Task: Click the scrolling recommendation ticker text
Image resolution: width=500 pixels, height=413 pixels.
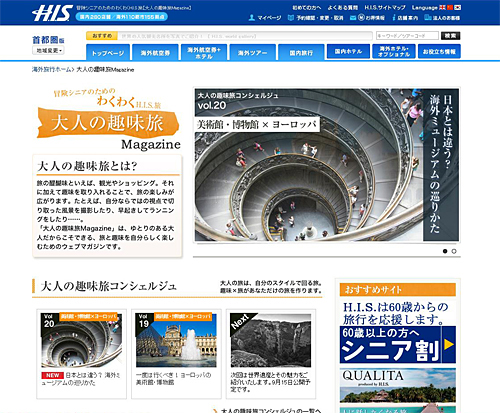Action: (x=189, y=36)
